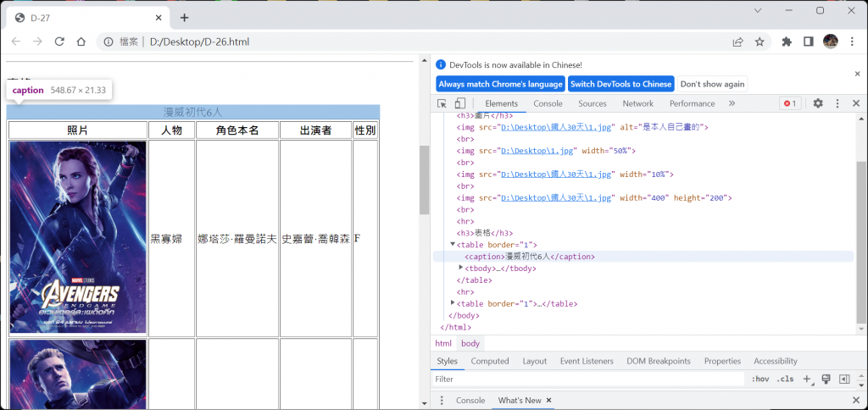Select the What's New drawer tab
The width and height of the screenshot is (868, 410).
click(x=520, y=400)
